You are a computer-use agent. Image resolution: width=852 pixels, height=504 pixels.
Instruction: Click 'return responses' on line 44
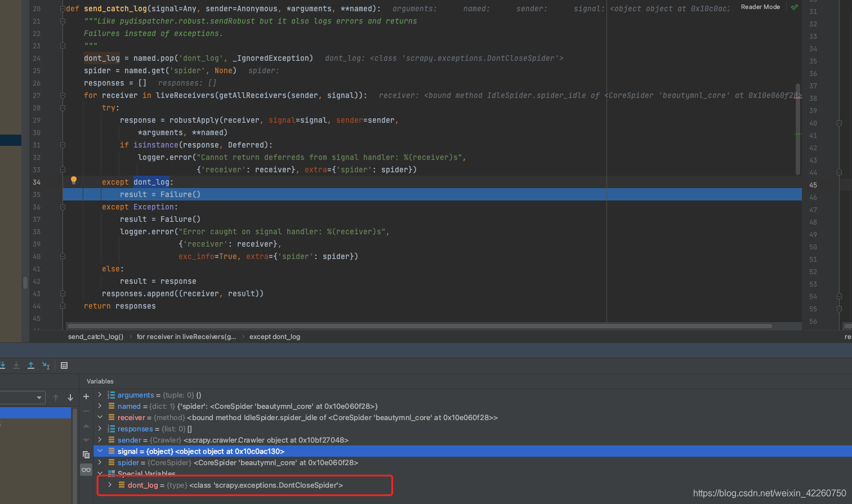pyautogui.click(x=120, y=306)
